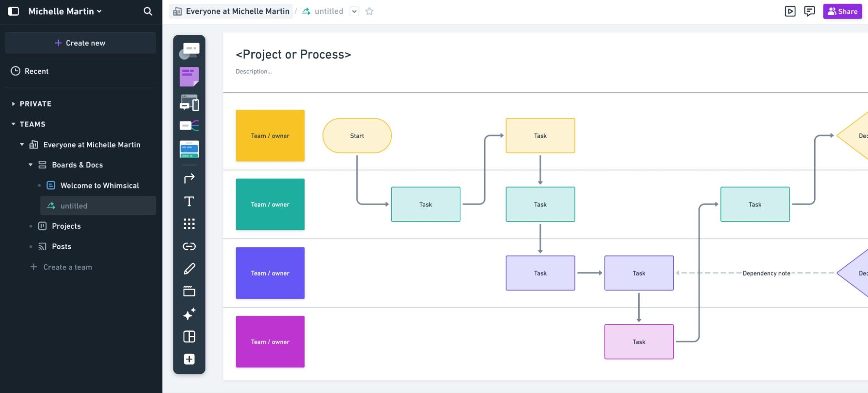Open the Sticky note tool

(x=189, y=76)
